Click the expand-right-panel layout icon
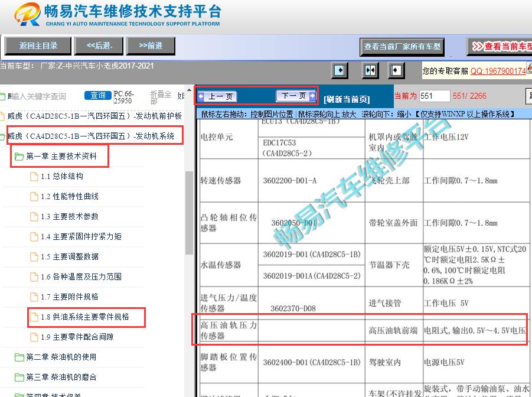The width and height of the screenshot is (532, 397). pyautogui.click(x=396, y=71)
